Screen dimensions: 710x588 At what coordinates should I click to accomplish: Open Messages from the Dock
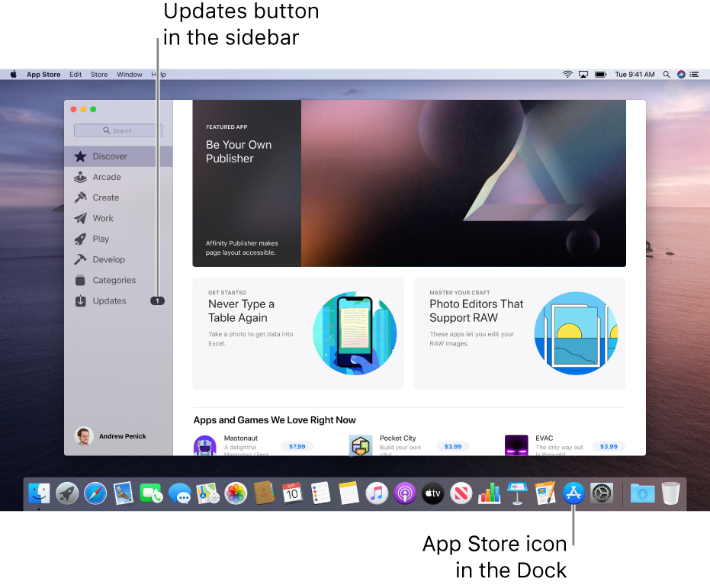pyautogui.click(x=180, y=493)
